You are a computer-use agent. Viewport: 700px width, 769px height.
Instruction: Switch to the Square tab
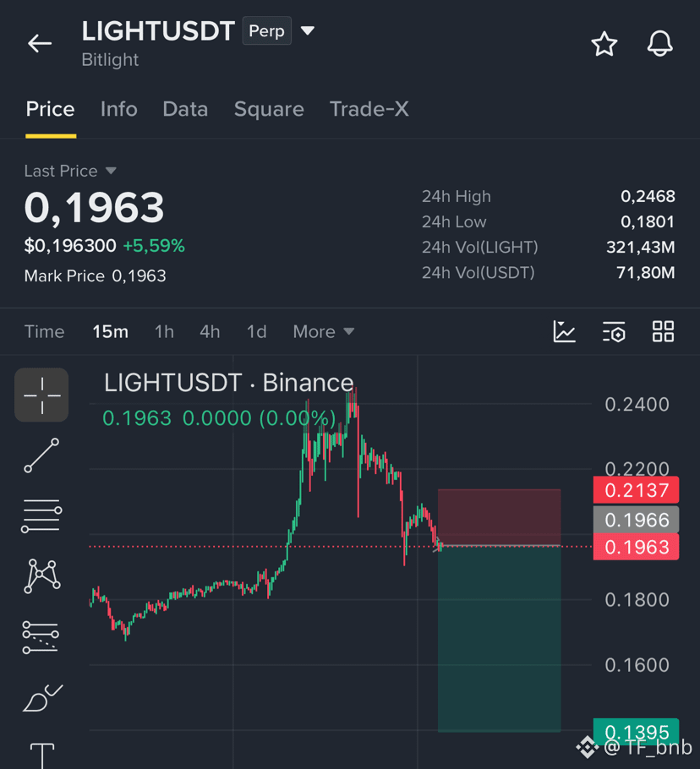click(x=269, y=109)
